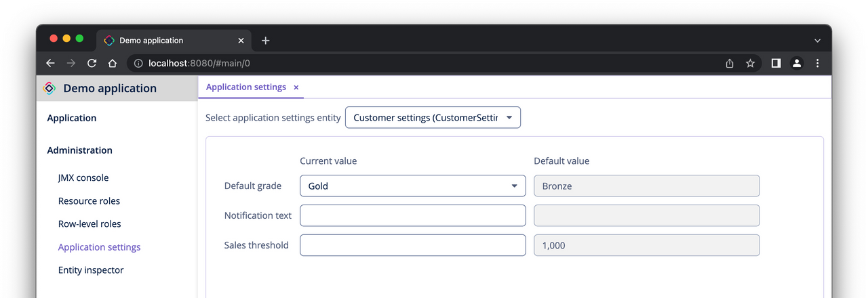Close the Application settings tab
This screenshot has height=298, width=868.
[x=296, y=87]
